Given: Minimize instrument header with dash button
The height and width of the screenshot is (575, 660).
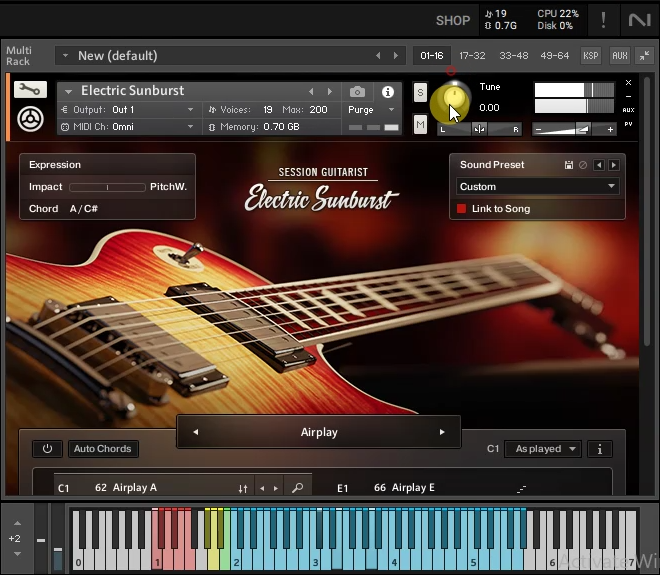Looking at the screenshot, I should tap(628, 96).
